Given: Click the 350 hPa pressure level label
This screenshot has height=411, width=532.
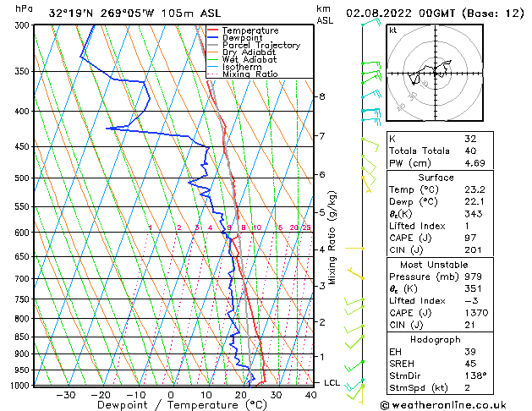Looking at the screenshot, I should pos(24,72).
